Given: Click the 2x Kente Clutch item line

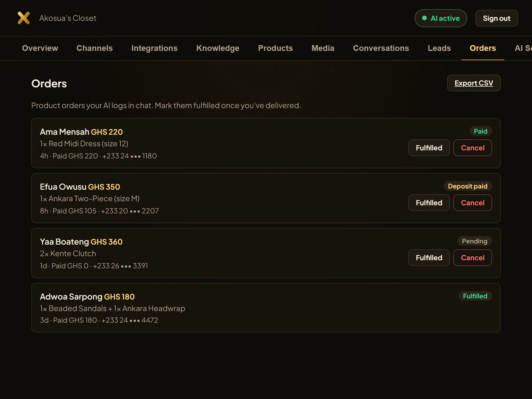Looking at the screenshot, I should point(68,253).
